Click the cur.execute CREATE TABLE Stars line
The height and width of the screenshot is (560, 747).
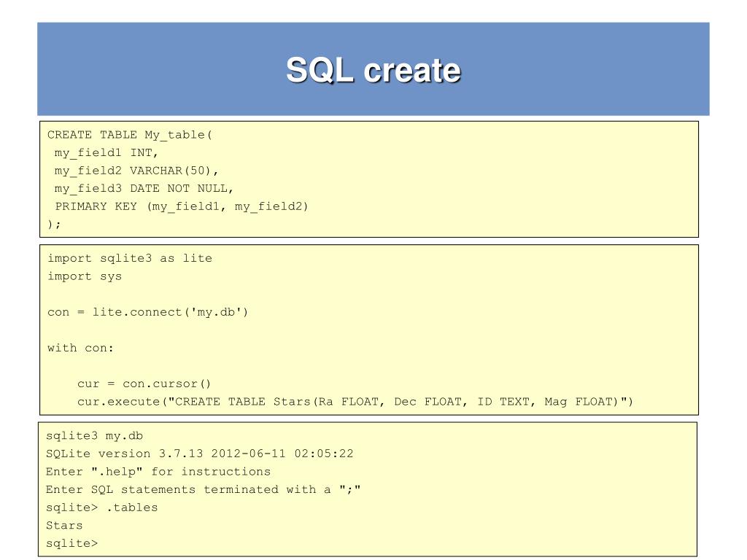tap(355, 402)
